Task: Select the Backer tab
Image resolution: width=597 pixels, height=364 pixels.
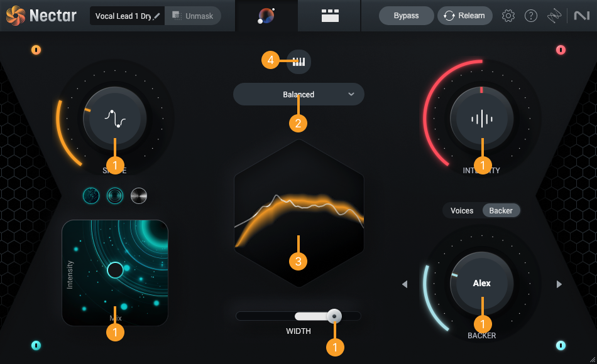Action: tap(501, 210)
